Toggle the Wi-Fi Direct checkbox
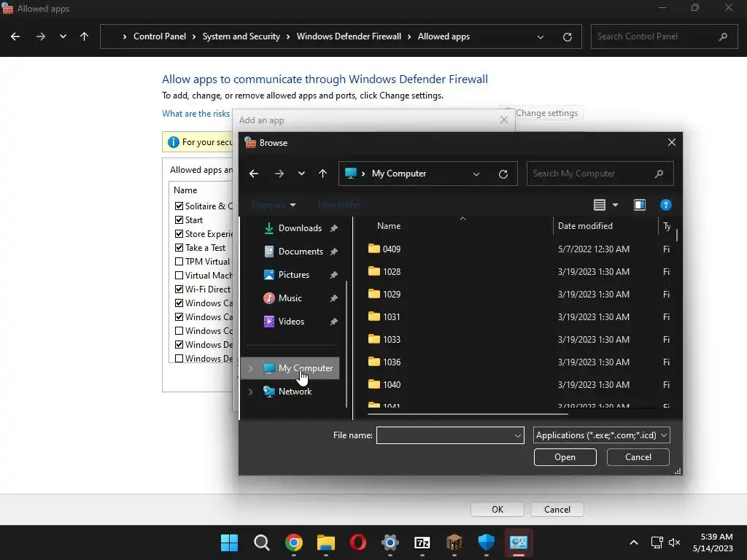Viewport: 747px width, 560px height. pyautogui.click(x=179, y=289)
